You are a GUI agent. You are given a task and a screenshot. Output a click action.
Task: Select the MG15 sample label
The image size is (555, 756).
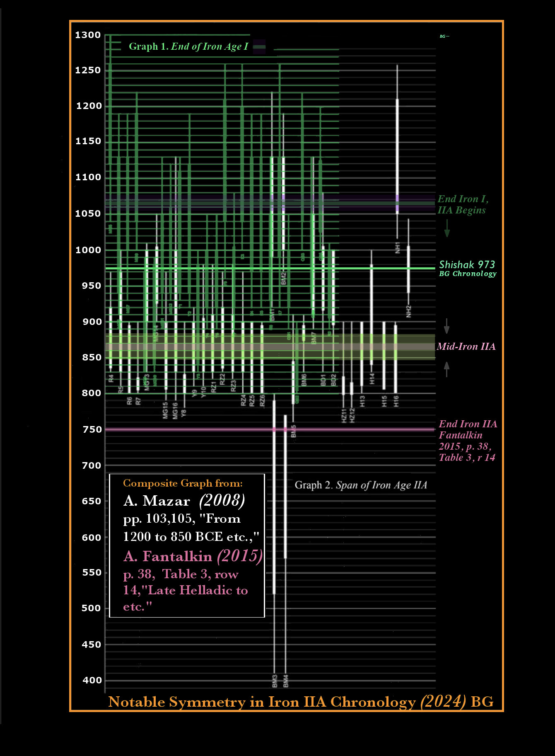165,410
